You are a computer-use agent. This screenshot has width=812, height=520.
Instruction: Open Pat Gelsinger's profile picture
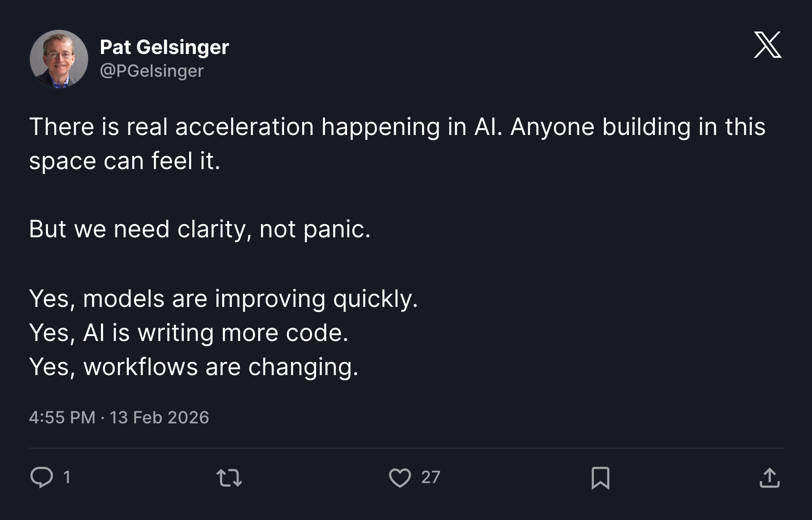pyautogui.click(x=59, y=59)
